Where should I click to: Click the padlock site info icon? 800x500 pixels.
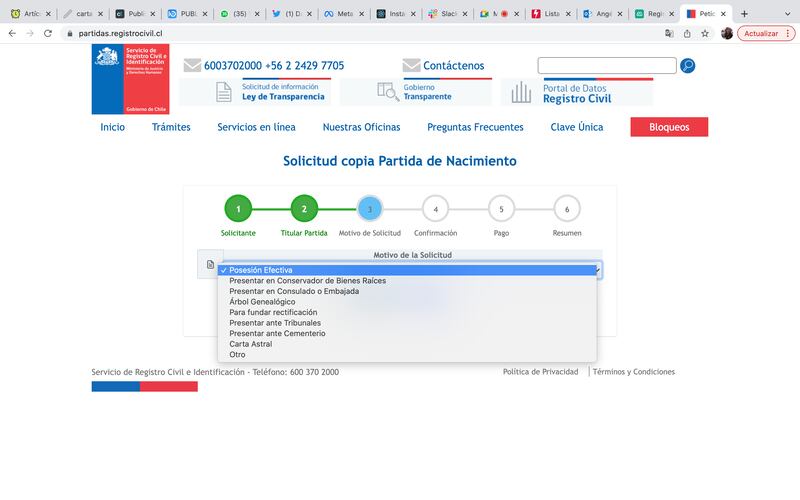70,33
